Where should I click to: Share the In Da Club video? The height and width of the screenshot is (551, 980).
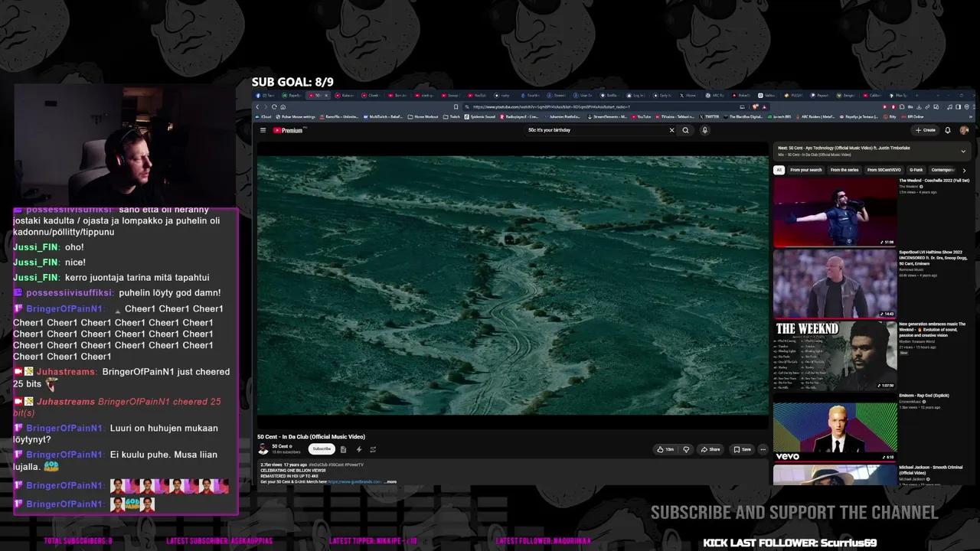(x=711, y=449)
